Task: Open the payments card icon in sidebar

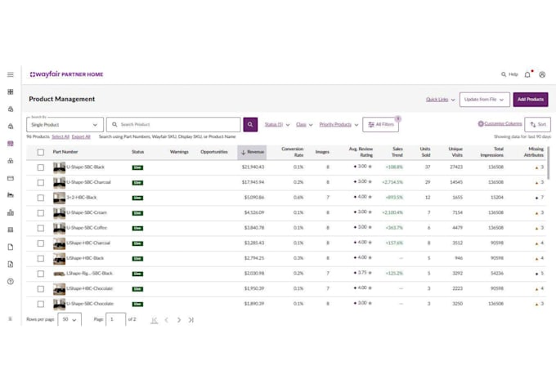Action: [11, 178]
